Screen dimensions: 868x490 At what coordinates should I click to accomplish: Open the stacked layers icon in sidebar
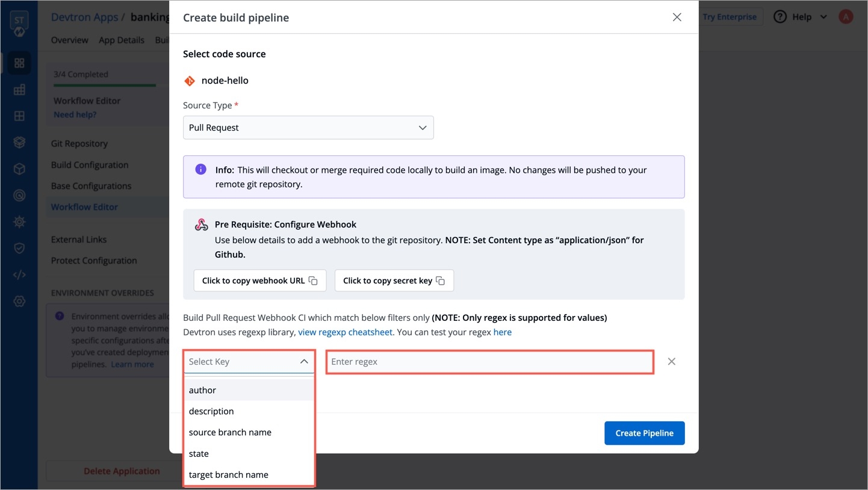pyautogui.click(x=19, y=143)
